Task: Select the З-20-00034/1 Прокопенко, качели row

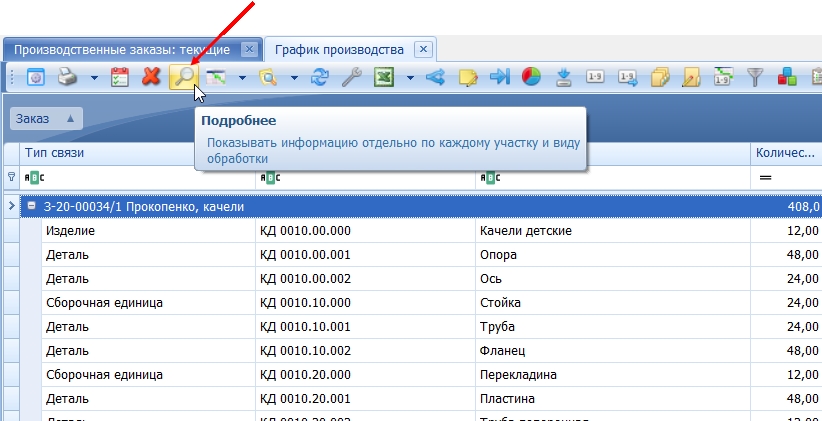Action: pyautogui.click(x=420, y=207)
